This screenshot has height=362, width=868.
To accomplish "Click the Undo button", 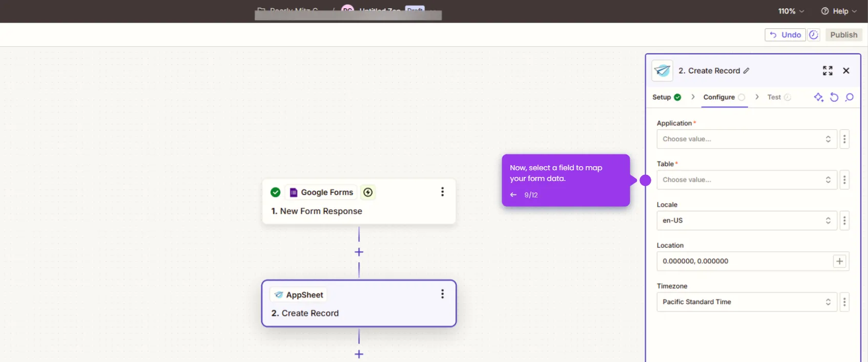I will 785,35.
